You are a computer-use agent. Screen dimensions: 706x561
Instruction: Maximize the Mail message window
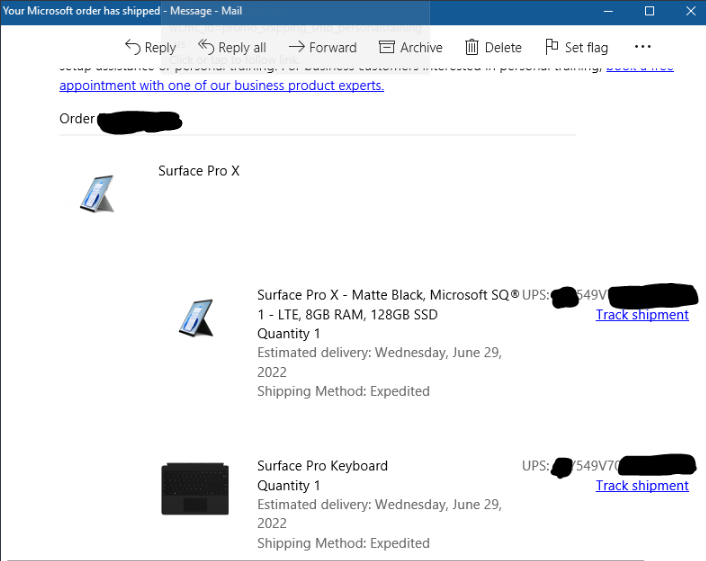(x=649, y=11)
